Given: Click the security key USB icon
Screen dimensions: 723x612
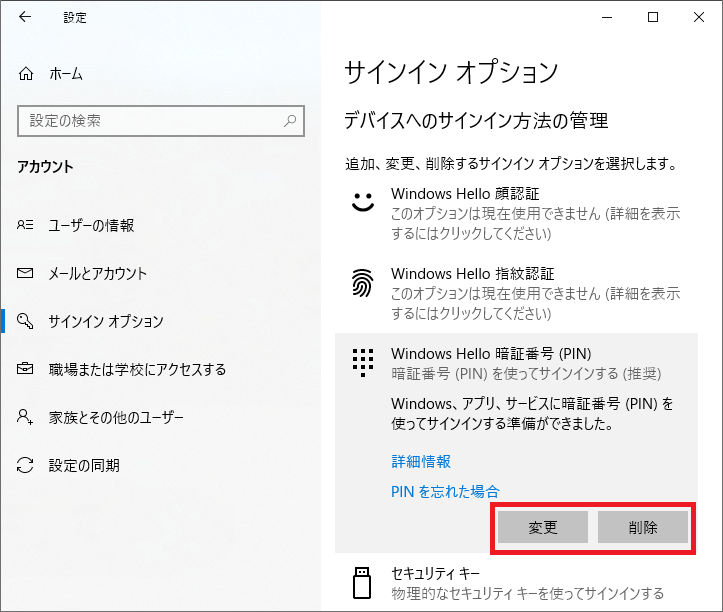Looking at the screenshot, I should [x=362, y=583].
